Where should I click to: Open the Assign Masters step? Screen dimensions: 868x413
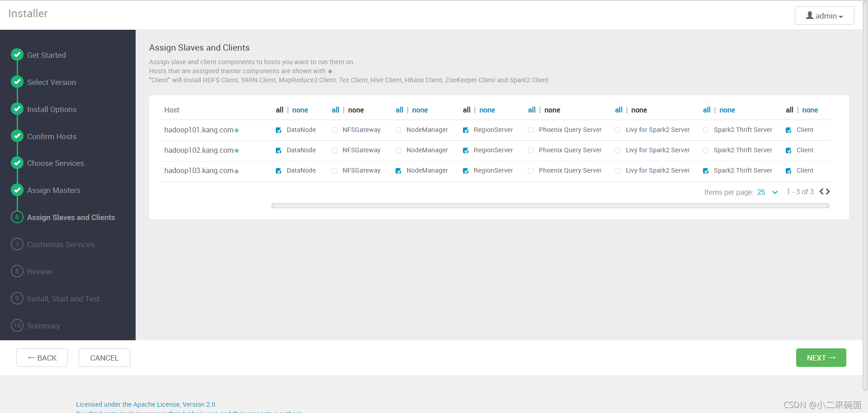(x=54, y=190)
